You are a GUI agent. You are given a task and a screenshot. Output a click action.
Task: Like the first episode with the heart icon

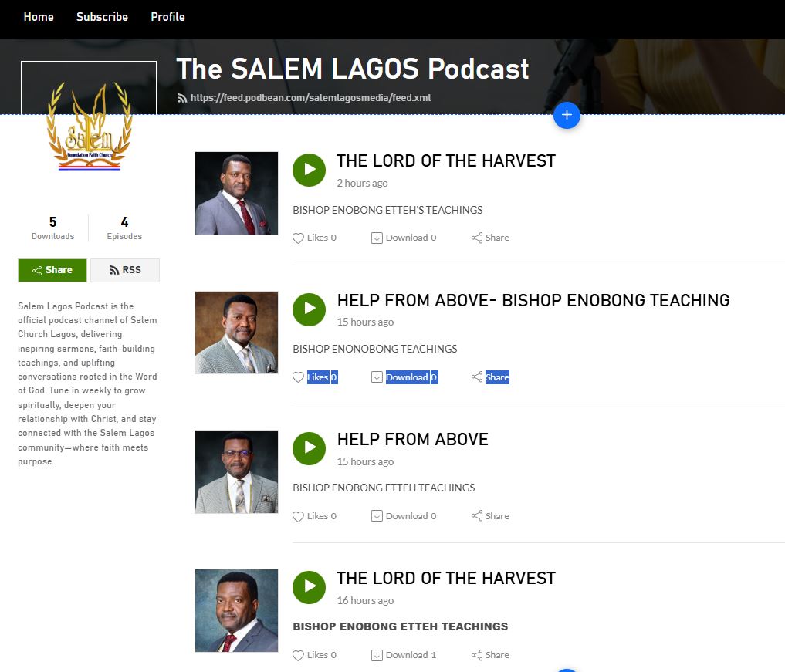pos(298,238)
